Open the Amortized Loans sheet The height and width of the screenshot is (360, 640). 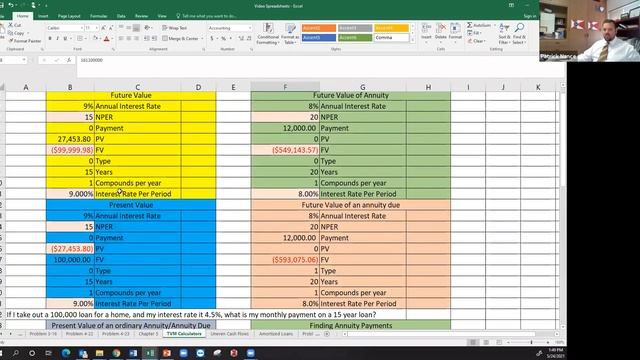[x=276, y=334]
